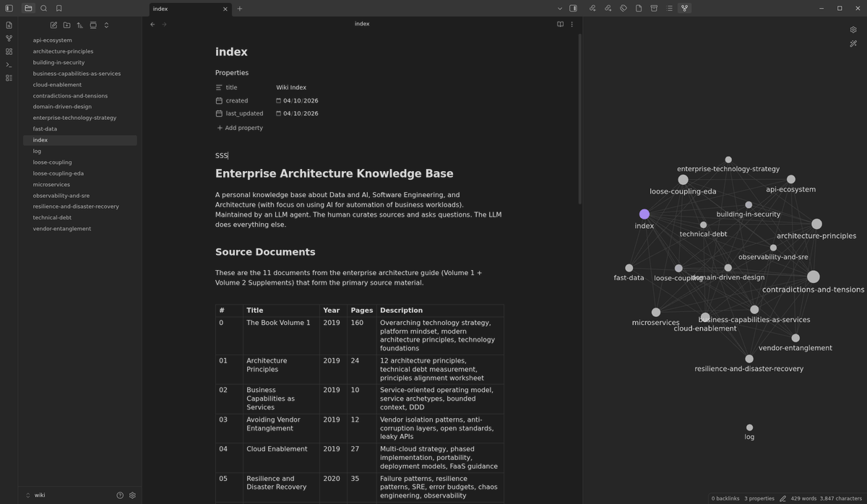
Task: Open all properties archive icon
Action: click(654, 9)
